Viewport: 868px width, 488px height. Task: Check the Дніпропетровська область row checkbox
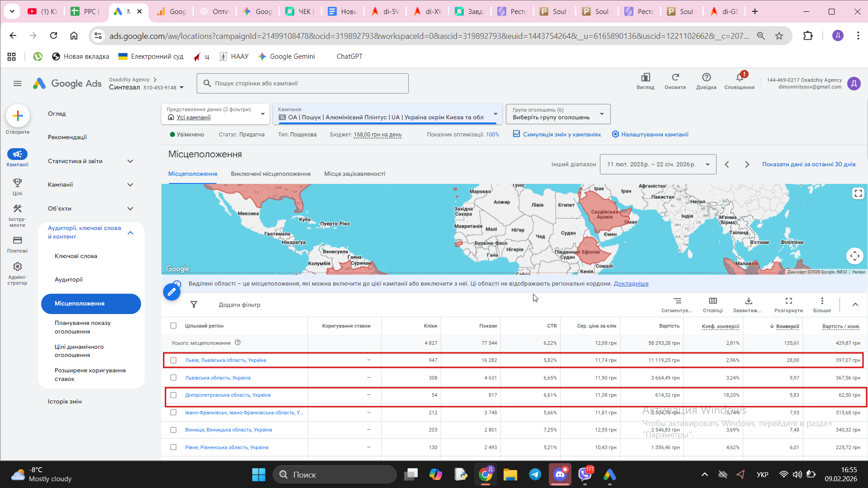click(x=173, y=395)
